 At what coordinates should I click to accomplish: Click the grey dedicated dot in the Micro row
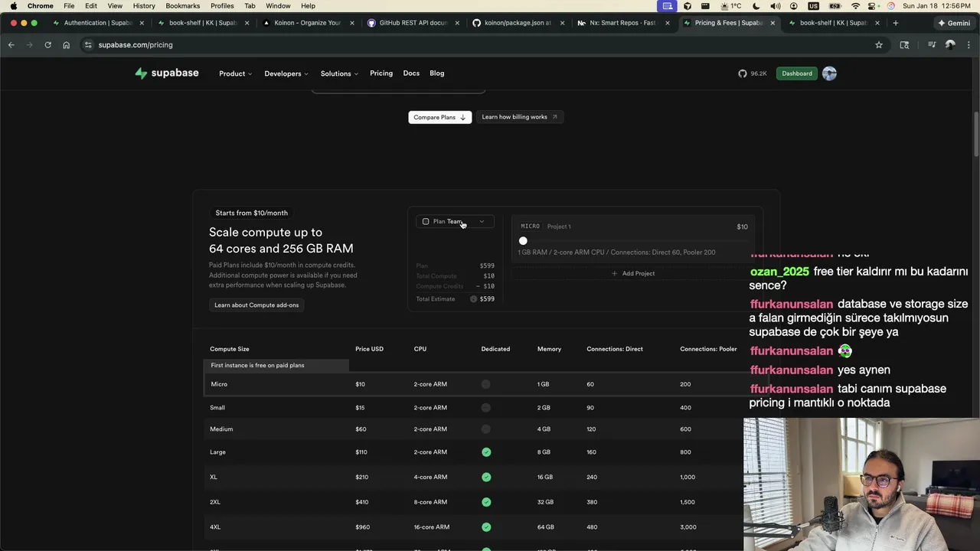click(486, 384)
